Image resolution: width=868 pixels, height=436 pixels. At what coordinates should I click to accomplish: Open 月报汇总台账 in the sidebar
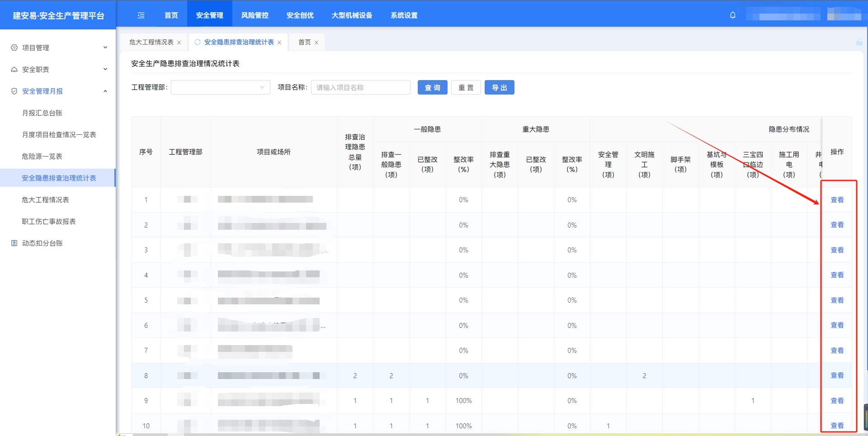point(42,113)
